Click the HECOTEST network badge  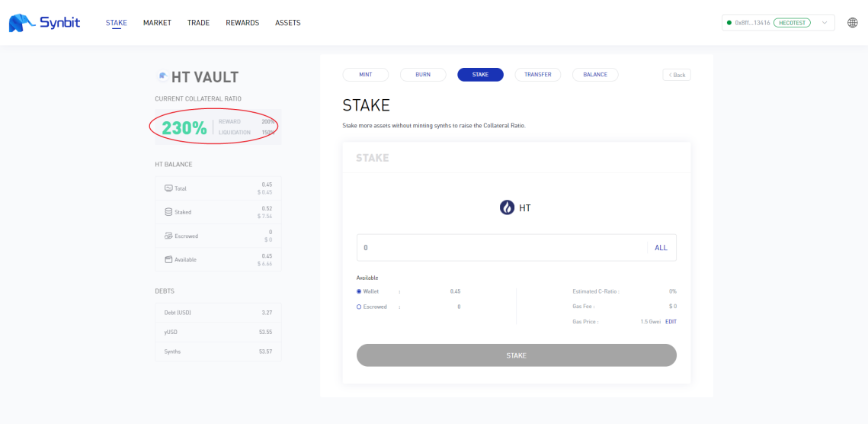tap(792, 23)
